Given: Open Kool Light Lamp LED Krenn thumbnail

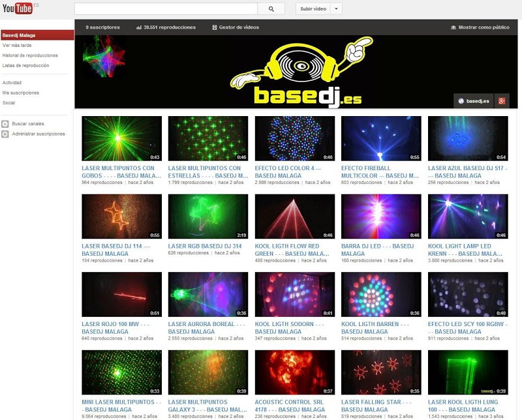Looking at the screenshot, I should [468, 217].
